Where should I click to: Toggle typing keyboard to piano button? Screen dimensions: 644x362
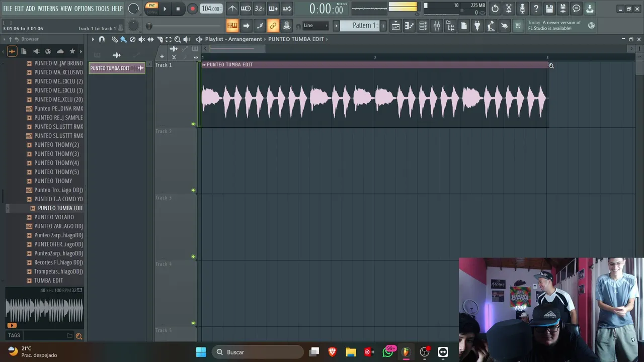coord(232,26)
